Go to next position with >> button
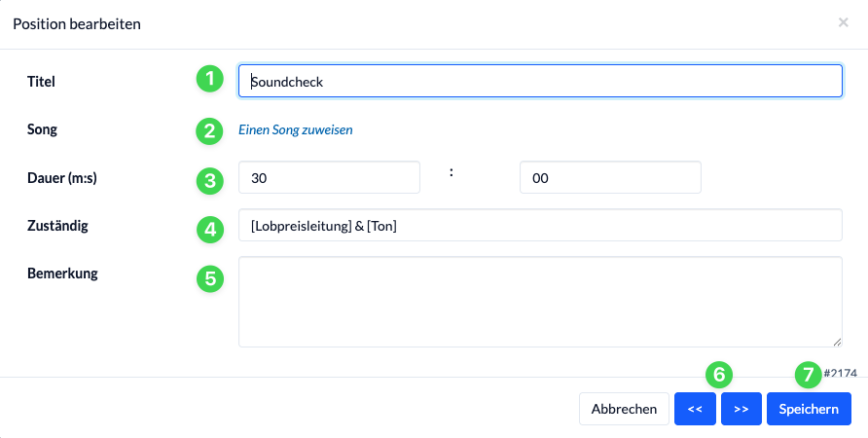The image size is (868, 438). [741, 409]
